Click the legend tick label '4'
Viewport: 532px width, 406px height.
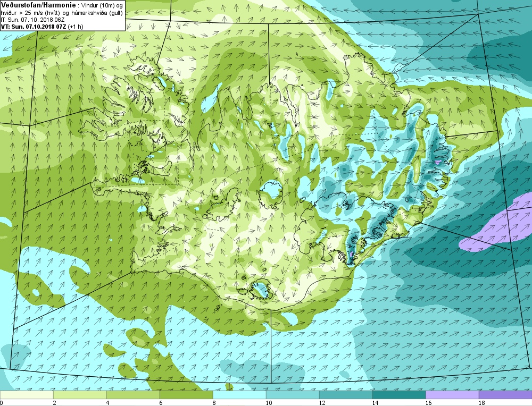[x=107, y=403]
